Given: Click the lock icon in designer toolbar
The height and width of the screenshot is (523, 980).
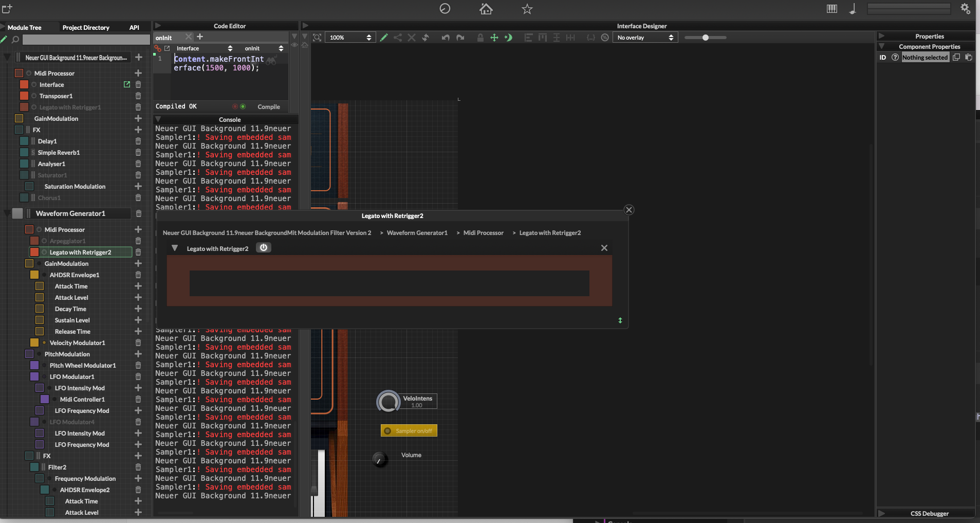Looking at the screenshot, I should click(x=480, y=38).
